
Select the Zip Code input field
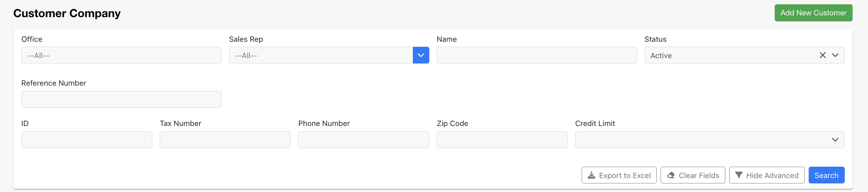(x=502, y=140)
